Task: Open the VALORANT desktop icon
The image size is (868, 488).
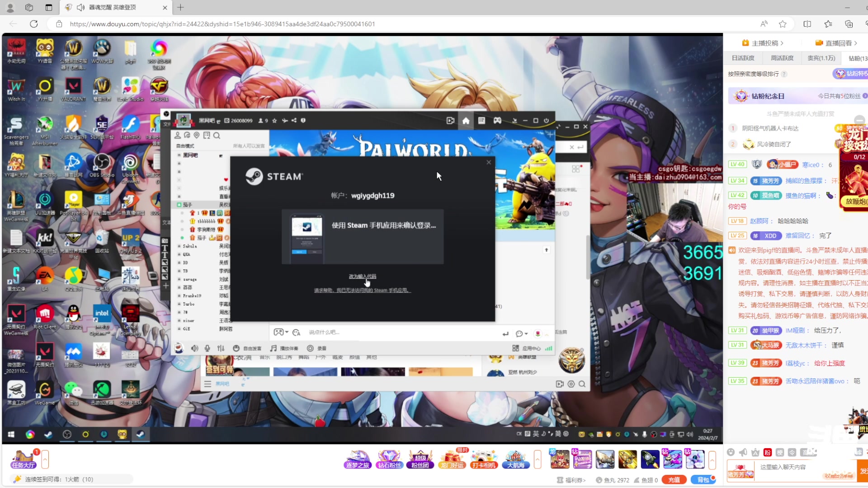Action: [73, 89]
